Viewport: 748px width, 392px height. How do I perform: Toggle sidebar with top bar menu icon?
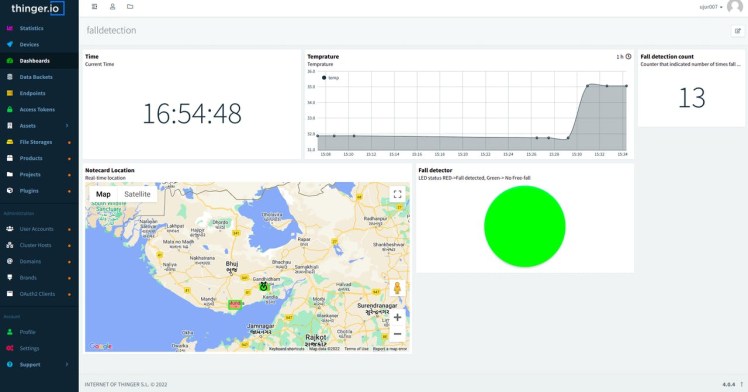tap(94, 7)
